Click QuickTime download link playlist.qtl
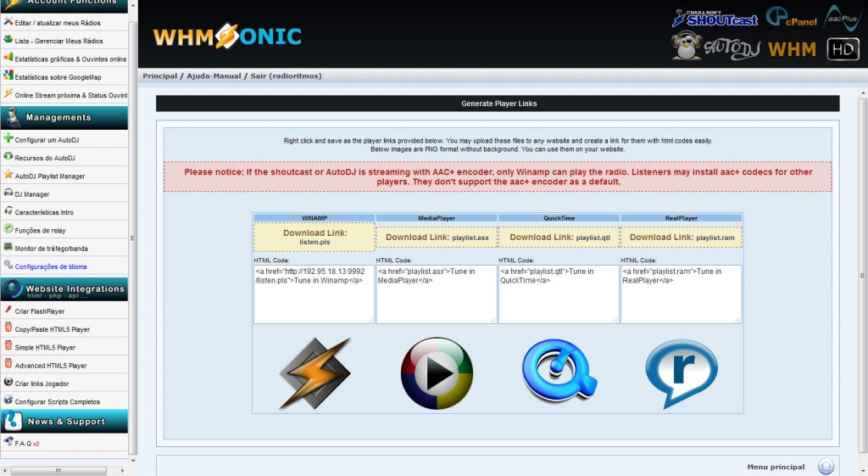Viewport: 868px width, 476px height. tap(559, 238)
